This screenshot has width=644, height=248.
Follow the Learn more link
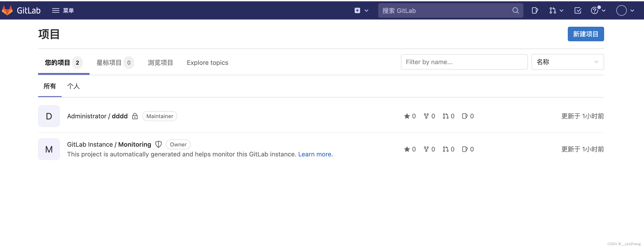click(x=315, y=154)
